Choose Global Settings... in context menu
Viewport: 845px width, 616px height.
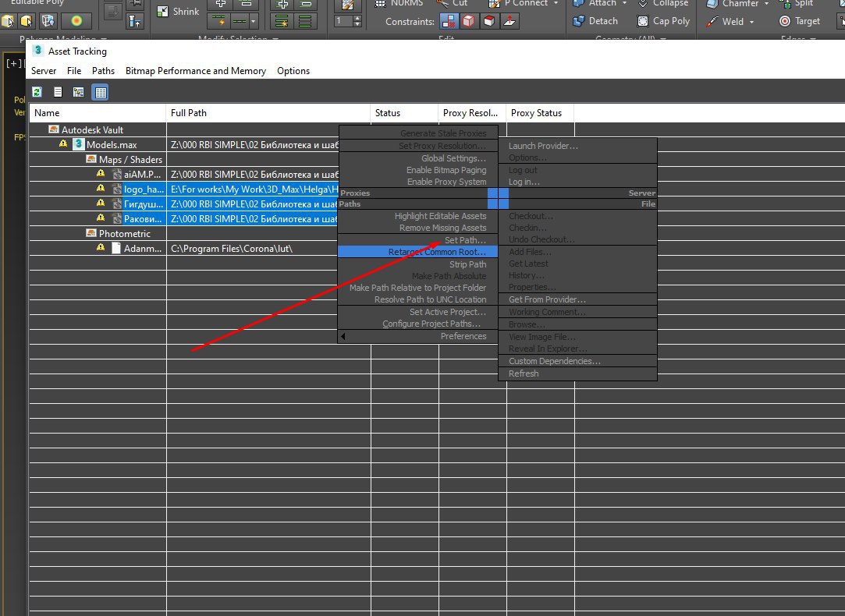[453, 158]
